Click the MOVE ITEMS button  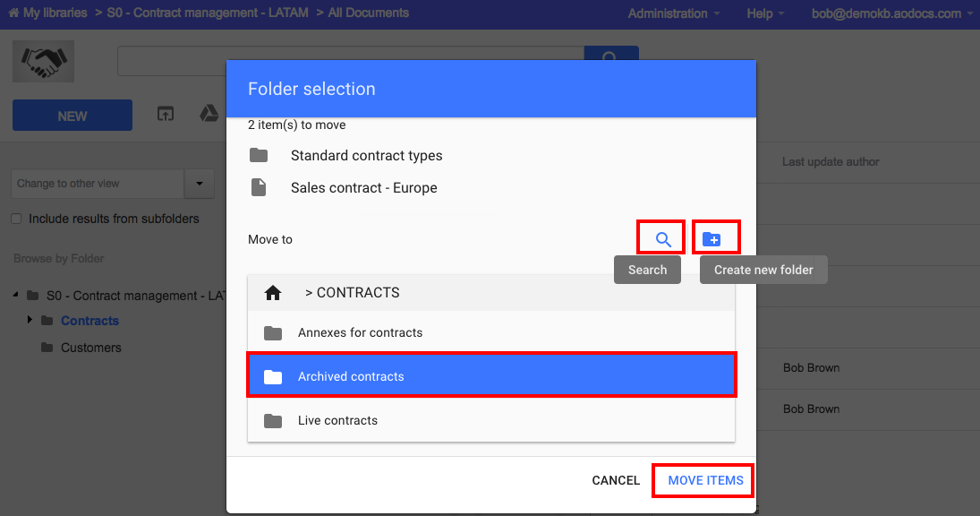[705, 480]
